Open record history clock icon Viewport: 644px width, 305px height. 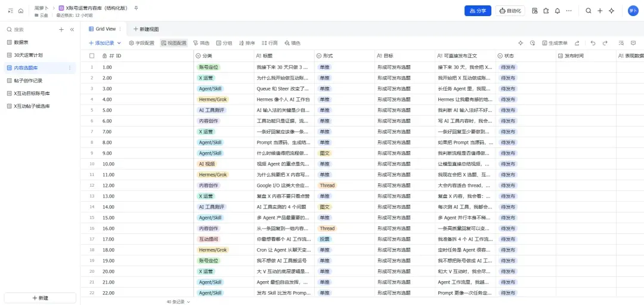tap(532, 43)
